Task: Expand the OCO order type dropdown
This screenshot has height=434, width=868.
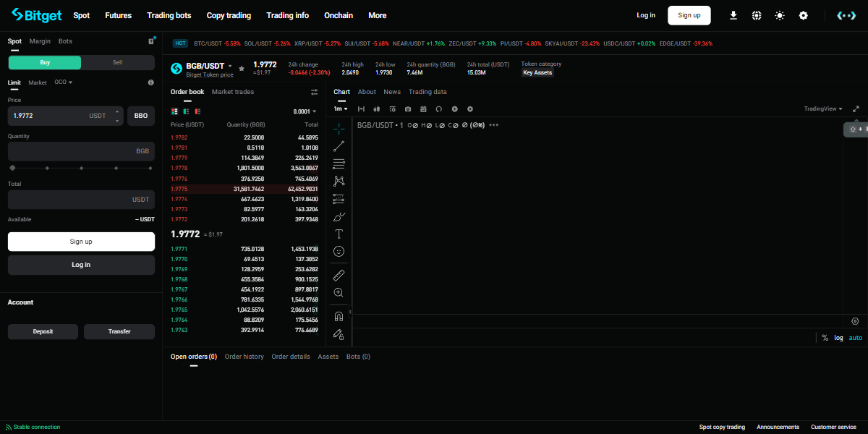Action: (64, 82)
